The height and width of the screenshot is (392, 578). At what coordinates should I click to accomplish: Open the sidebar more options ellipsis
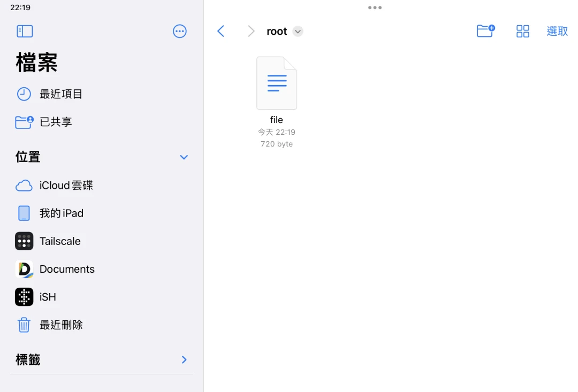[180, 32]
